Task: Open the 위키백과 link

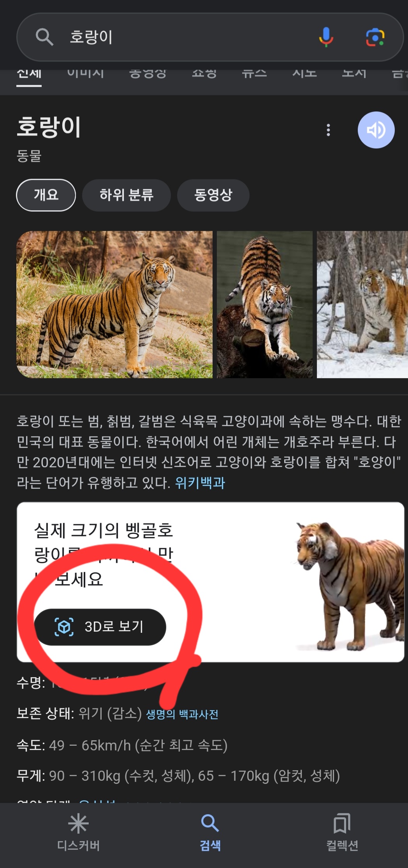Action: tap(200, 483)
